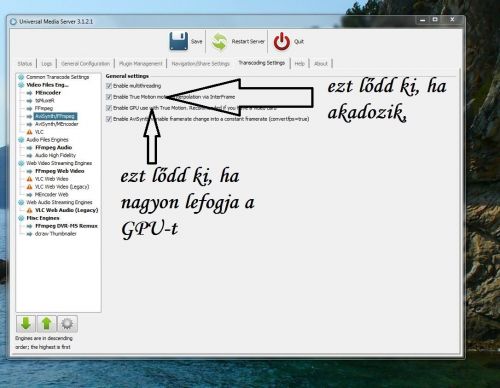Image resolution: width=500 pixels, height=388 pixels.
Task: Open the Status tab
Action: tap(25, 64)
